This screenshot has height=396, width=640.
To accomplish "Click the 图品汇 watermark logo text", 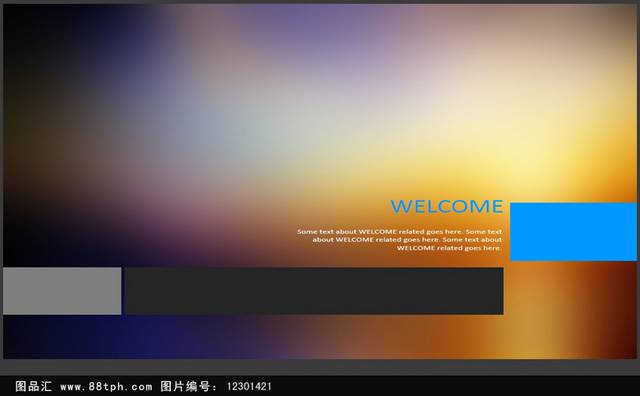I will click(33, 386).
